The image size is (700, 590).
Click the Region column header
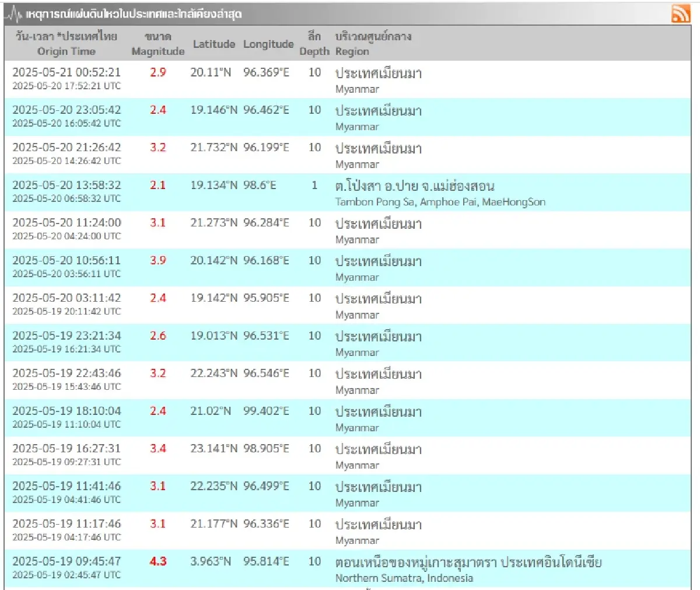coord(373,44)
